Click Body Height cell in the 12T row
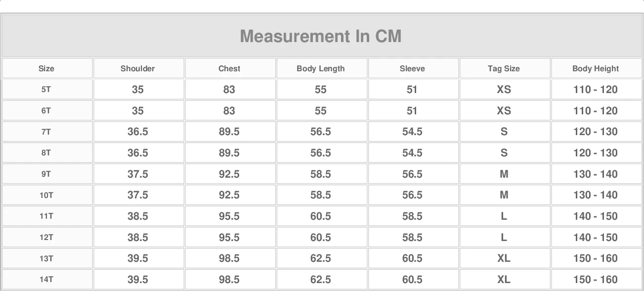This screenshot has height=291, width=644. 596,238
